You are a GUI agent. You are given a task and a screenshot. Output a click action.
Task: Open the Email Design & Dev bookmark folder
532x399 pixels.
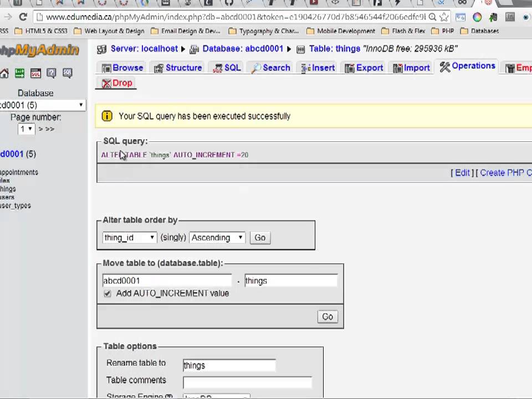click(186, 31)
